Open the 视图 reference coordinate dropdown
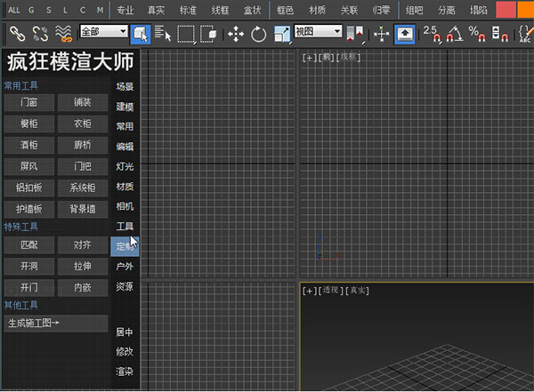Viewport: 534px width, 392px height. 319,31
